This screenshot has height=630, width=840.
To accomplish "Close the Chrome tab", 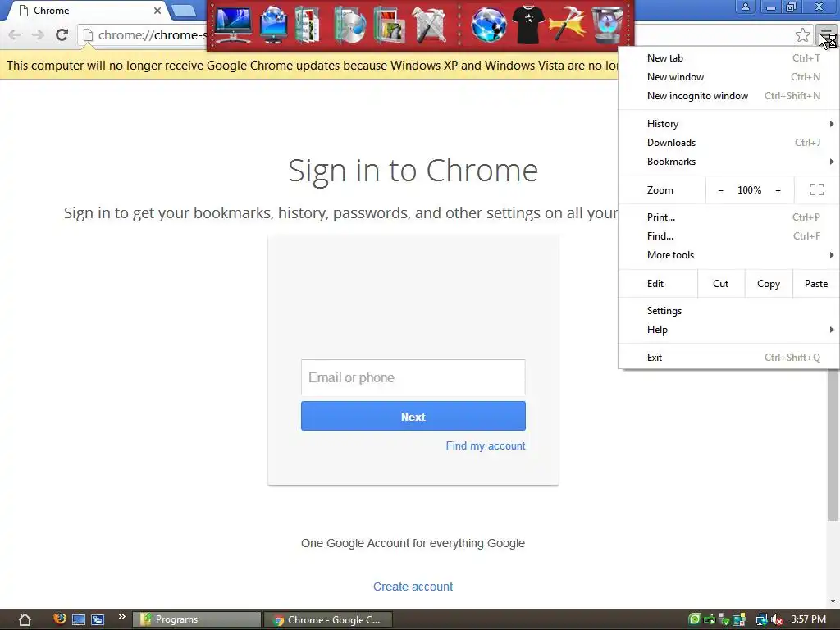I will click(157, 11).
